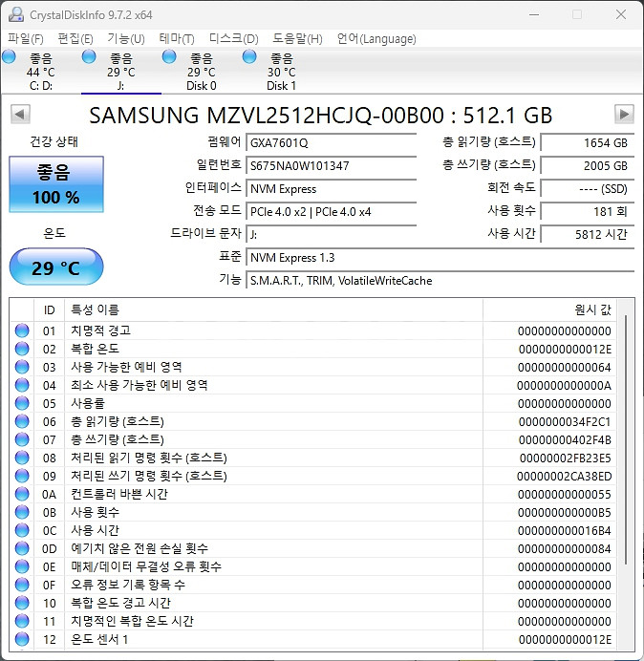Open the 파일(F) menu

pyautogui.click(x=26, y=39)
